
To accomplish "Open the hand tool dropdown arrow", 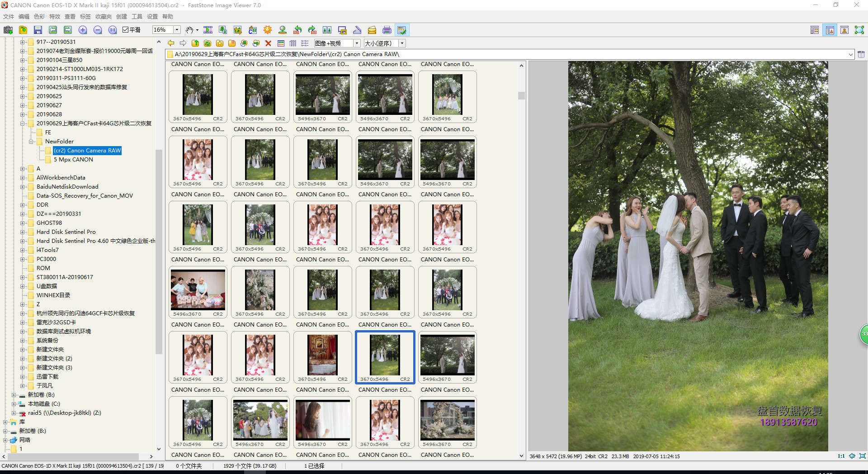I will click(x=197, y=30).
